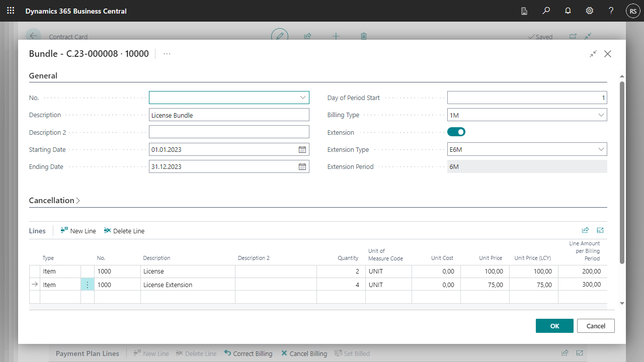Open Ending Date calendar picker

(302, 166)
